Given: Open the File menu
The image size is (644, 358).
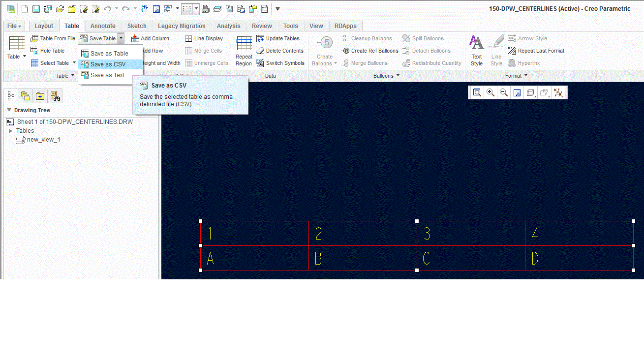Looking at the screenshot, I should 14,26.
